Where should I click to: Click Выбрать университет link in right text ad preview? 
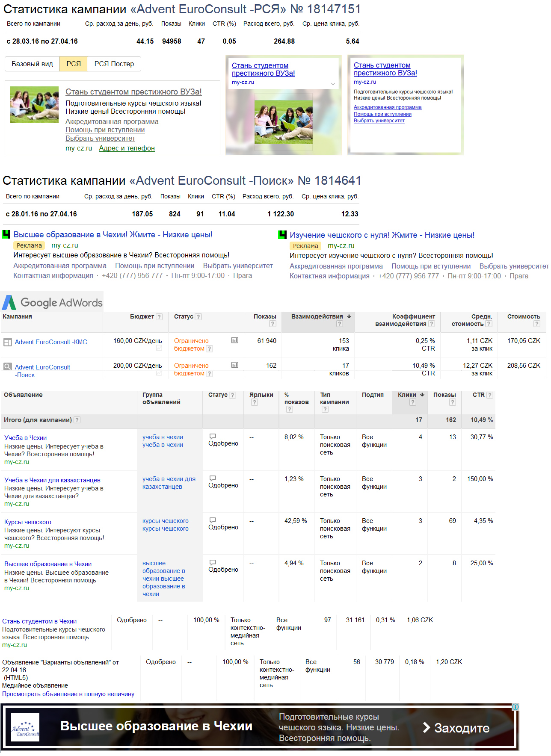tap(379, 121)
